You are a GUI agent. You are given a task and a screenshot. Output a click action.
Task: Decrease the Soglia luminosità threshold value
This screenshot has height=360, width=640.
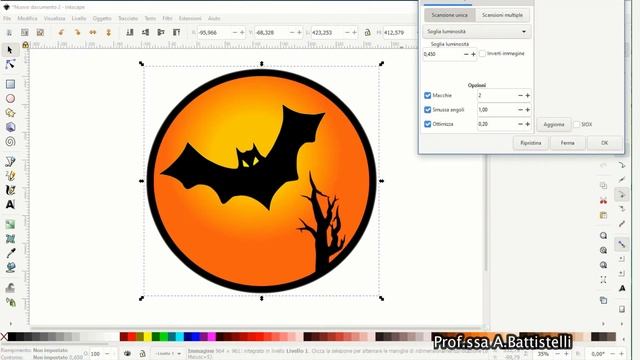coord(466,54)
